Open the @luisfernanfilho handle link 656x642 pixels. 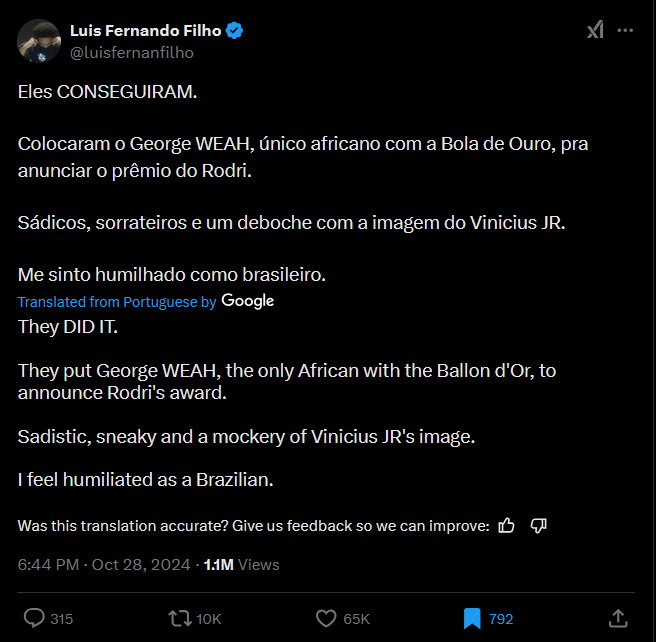(x=130, y=52)
